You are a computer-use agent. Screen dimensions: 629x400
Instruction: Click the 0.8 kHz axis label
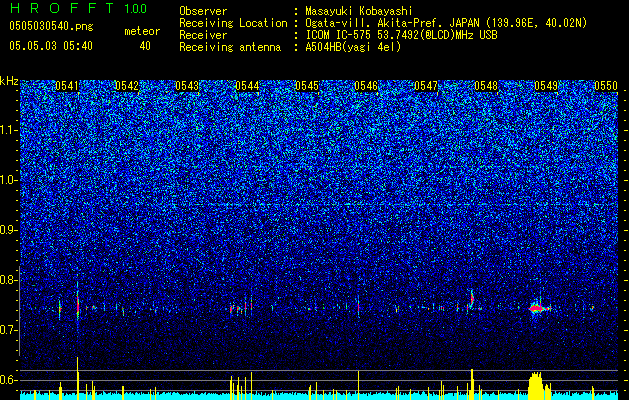[x=9, y=280]
